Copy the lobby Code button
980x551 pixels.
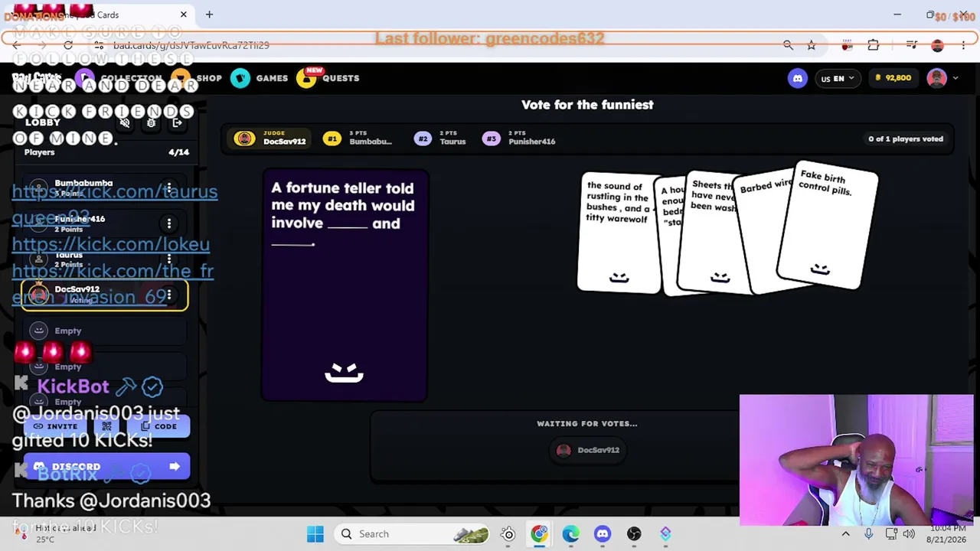click(x=158, y=426)
